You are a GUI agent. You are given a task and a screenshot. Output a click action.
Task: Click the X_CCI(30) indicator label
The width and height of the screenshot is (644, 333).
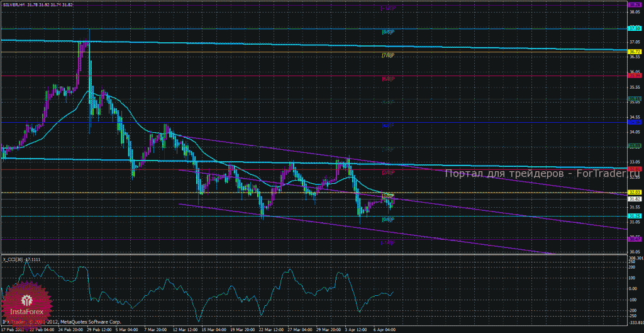pyautogui.click(x=13, y=259)
